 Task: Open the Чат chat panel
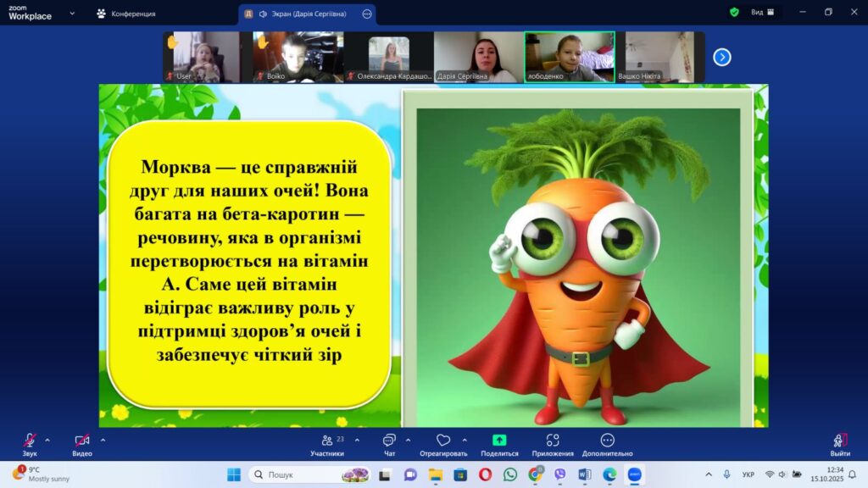click(389, 444)
